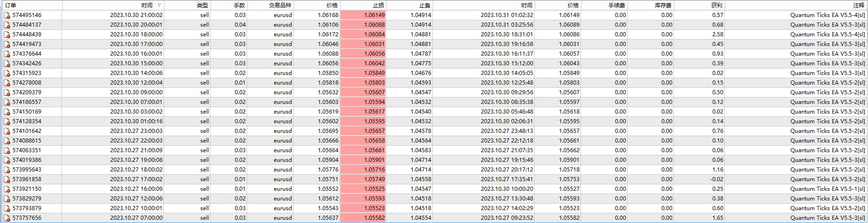Toggle the sort arrow in the 时间 header
The width and height of the screenshot is (868, 223).
[159, 6]
